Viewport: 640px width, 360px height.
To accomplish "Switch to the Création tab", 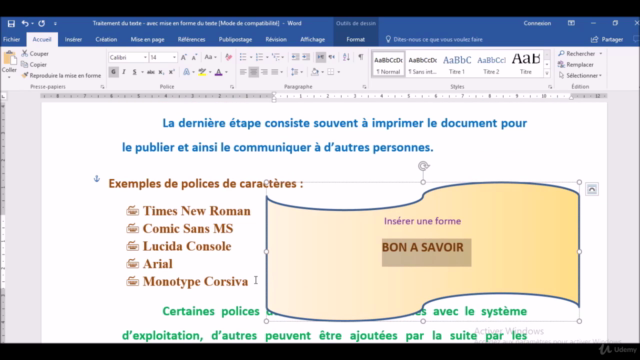I will pos(106,40).
